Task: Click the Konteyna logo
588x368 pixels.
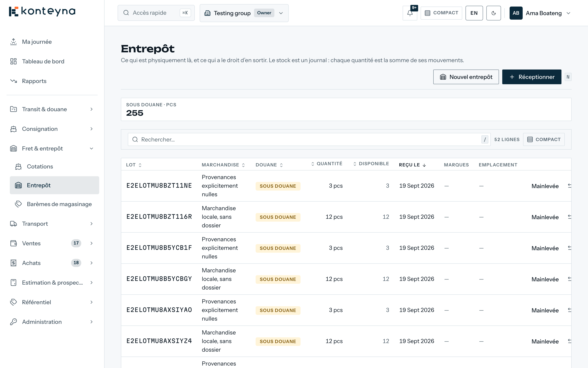Action: pos(42,11)
